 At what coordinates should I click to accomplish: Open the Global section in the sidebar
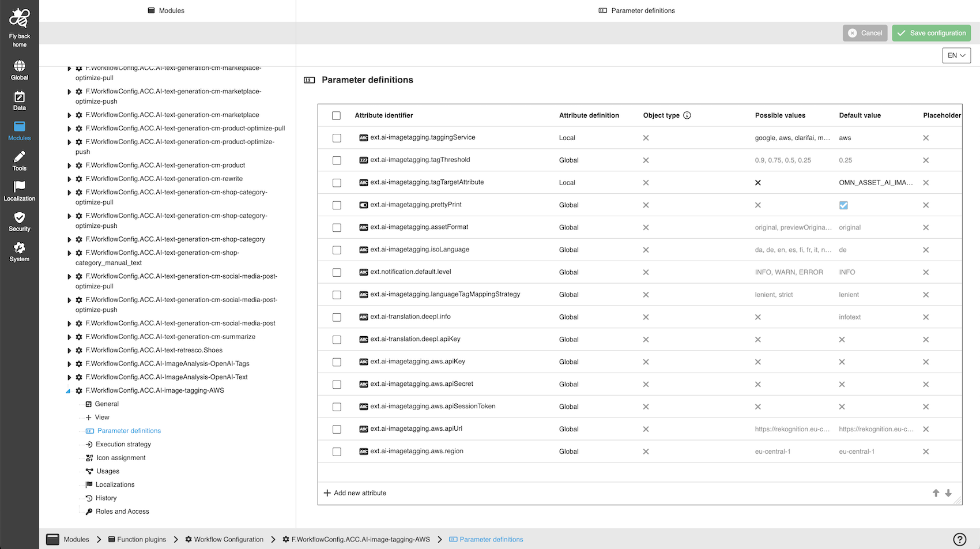coord(19,69)
